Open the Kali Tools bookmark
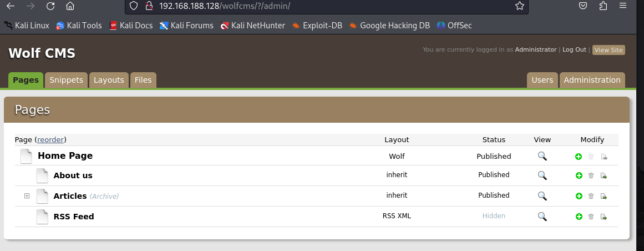This screenshot has width=644, height=251. 79,26
